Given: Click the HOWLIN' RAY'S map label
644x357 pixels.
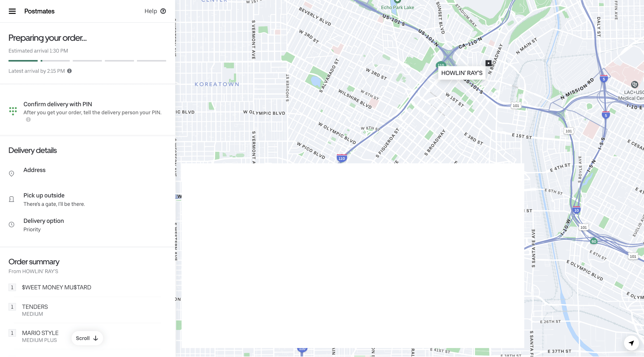Looking at the screenshot, I should (462, 73).
